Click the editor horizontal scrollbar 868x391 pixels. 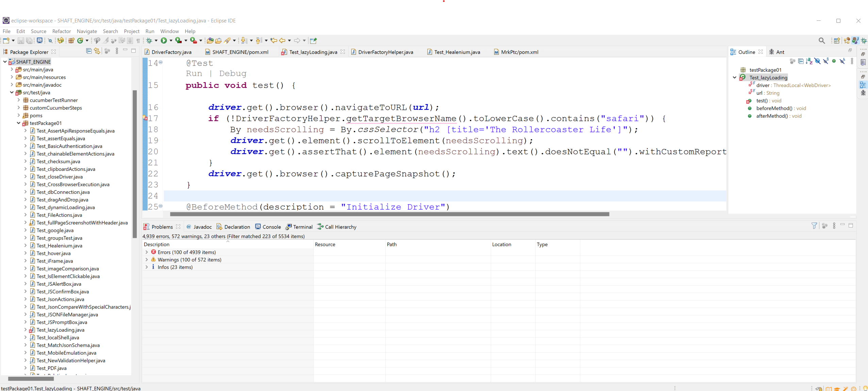tap(389, 214)
